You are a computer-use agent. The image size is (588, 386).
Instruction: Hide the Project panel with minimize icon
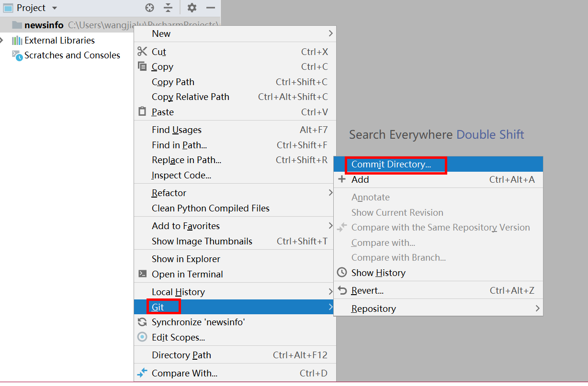pos(211,8)
